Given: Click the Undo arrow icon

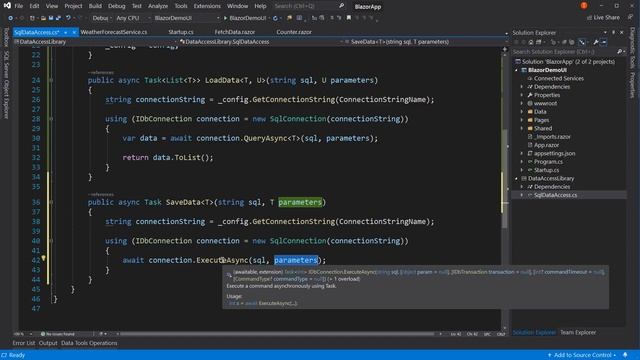Looking at the screenshot, I should (68, 18).
